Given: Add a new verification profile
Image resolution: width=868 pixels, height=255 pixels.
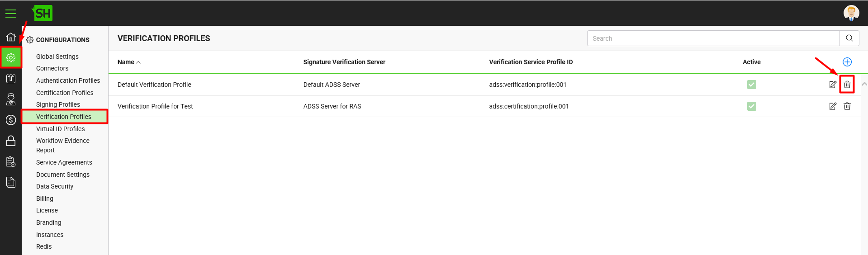Looking at the screenshot, I should tap(847, 62).
